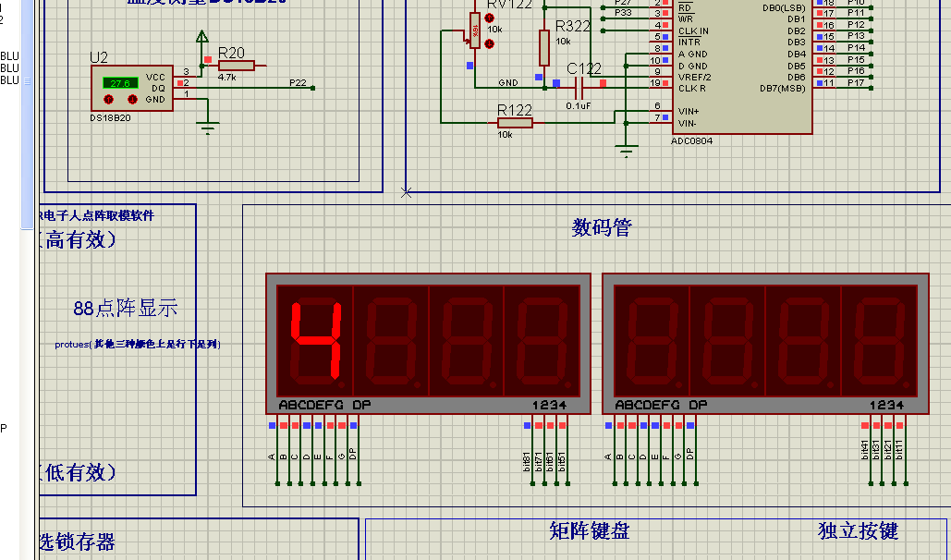Click the A GND pin label

point(692,54)
